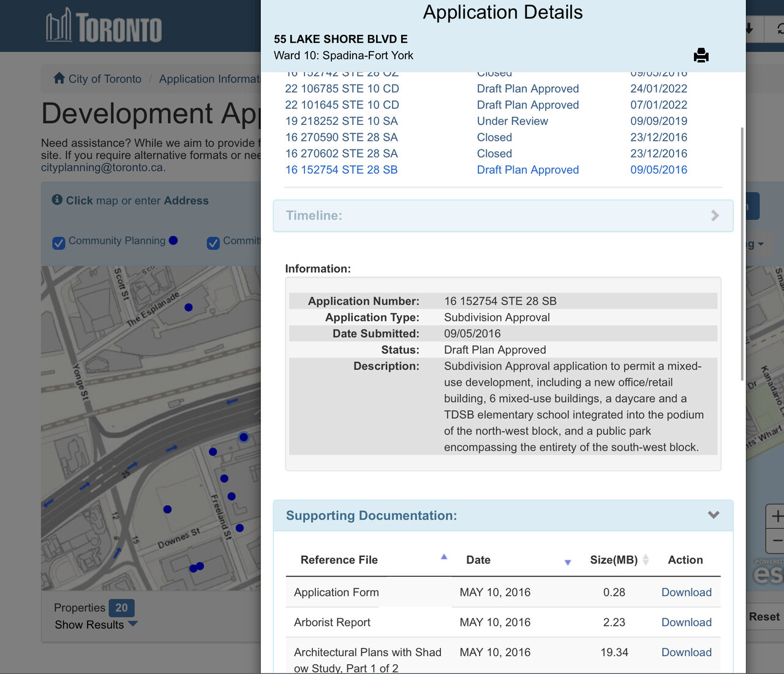Sort by Size(MB) column arrows

coord(645,560)
